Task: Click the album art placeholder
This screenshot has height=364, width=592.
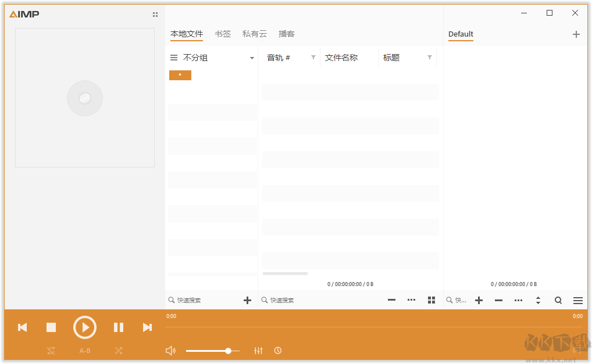Action: point(85,98)
